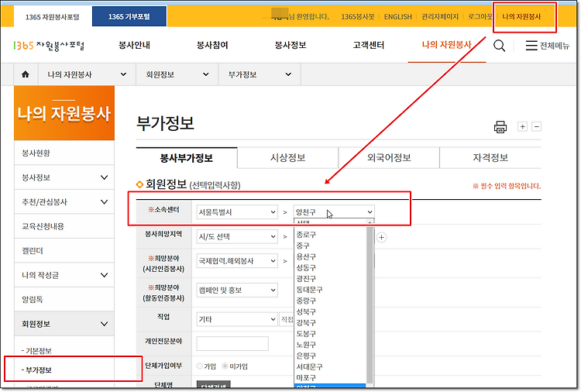Select 성동구 from the list
581x392 pixels.
tap(330, 267)
